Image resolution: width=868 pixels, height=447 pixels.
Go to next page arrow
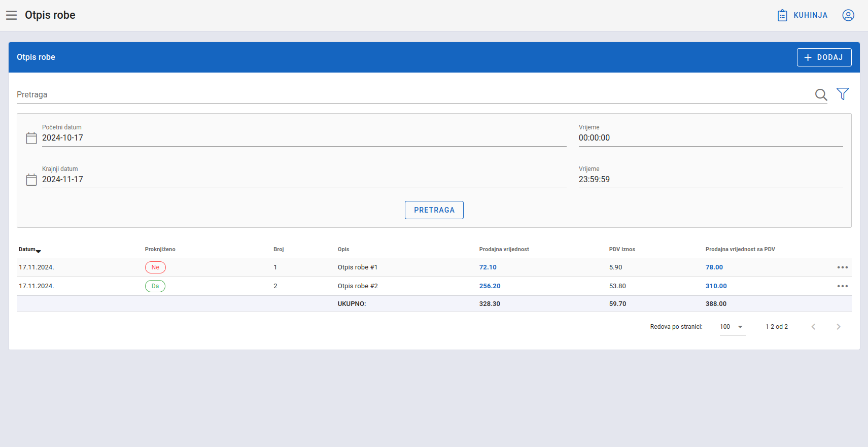pyautogui.click(x=839, y=327)
